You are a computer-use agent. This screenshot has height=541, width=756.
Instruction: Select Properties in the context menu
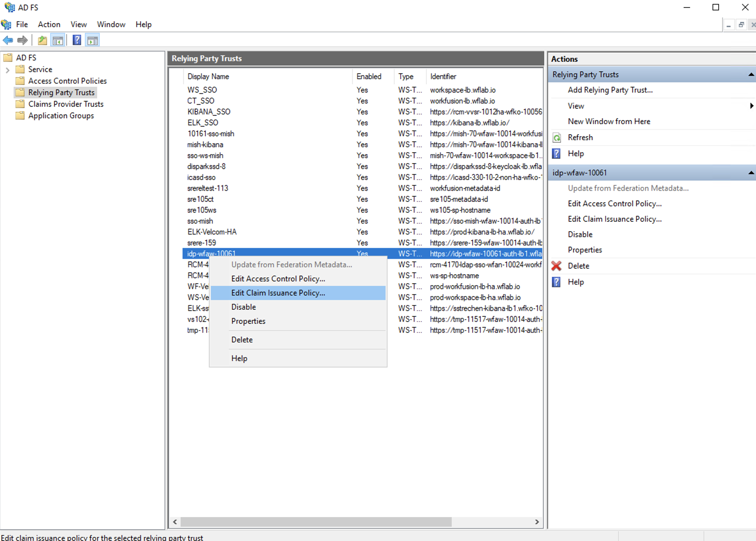298,321
